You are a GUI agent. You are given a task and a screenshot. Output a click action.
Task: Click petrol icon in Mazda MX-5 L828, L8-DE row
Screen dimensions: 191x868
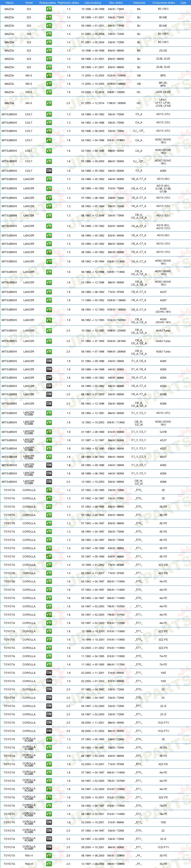coord(49,92)
